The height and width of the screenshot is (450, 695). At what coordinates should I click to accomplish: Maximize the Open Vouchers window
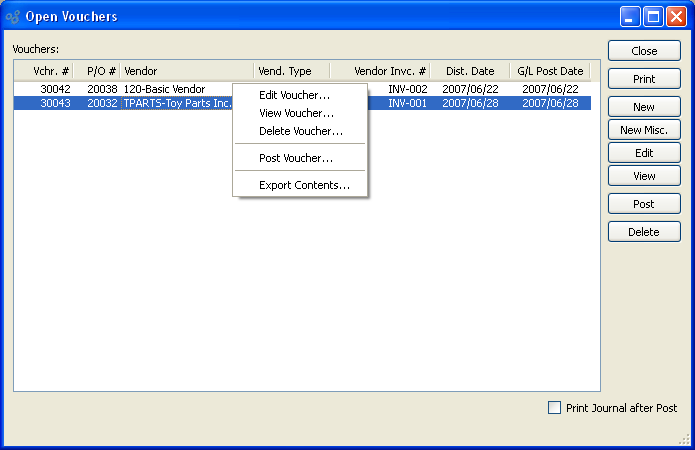[x=653, y=17]
